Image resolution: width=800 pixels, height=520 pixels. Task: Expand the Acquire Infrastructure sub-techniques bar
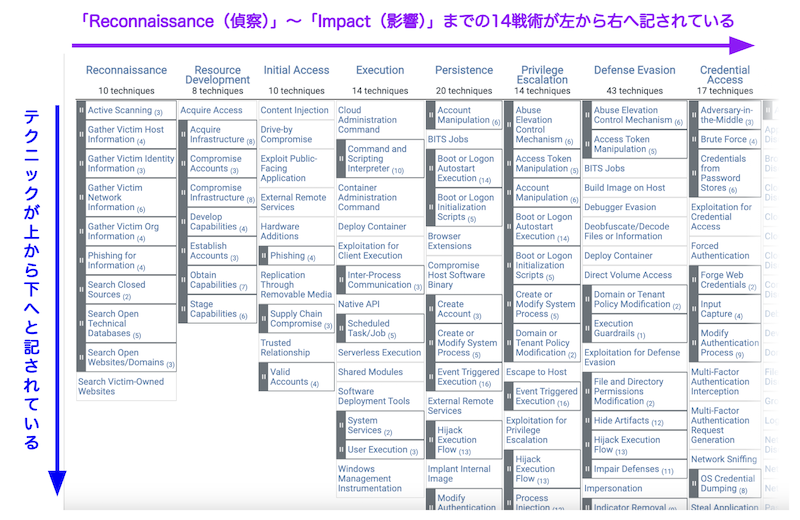coord(184,135)
